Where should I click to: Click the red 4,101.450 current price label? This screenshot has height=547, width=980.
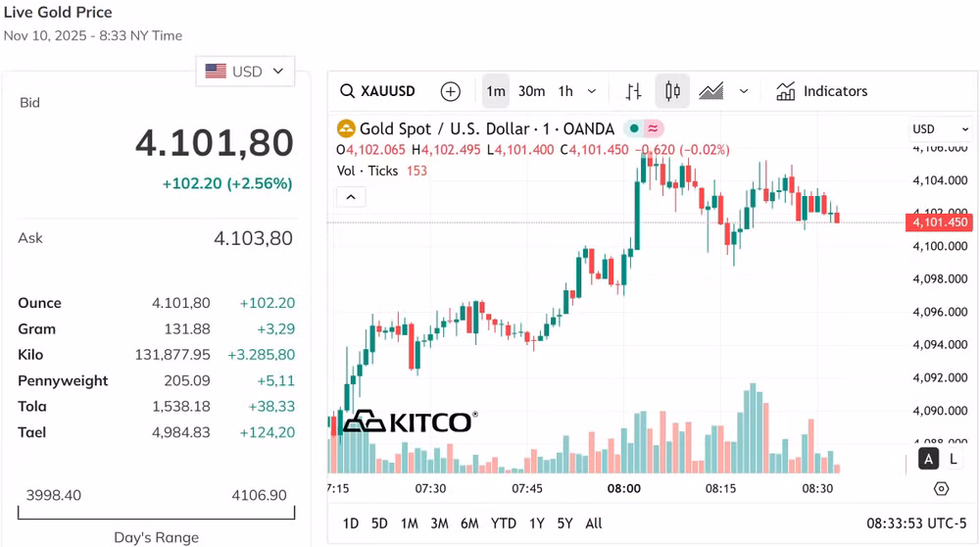point(939,223)
